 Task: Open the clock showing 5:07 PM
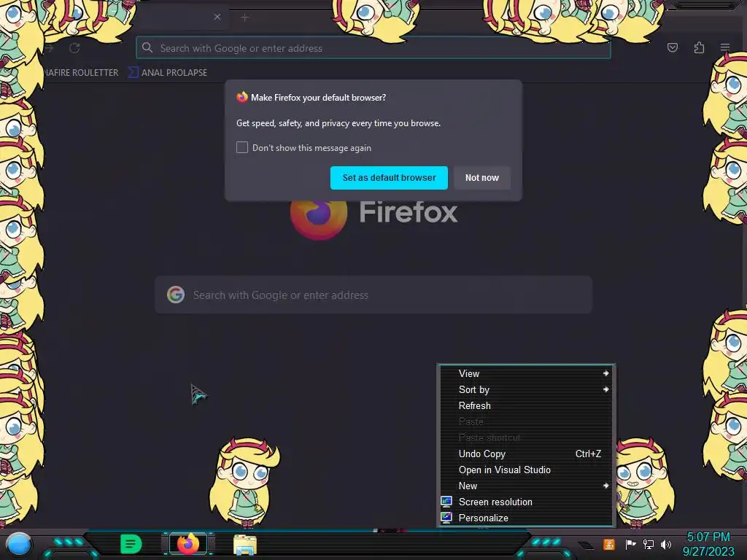tap(708, 537)
